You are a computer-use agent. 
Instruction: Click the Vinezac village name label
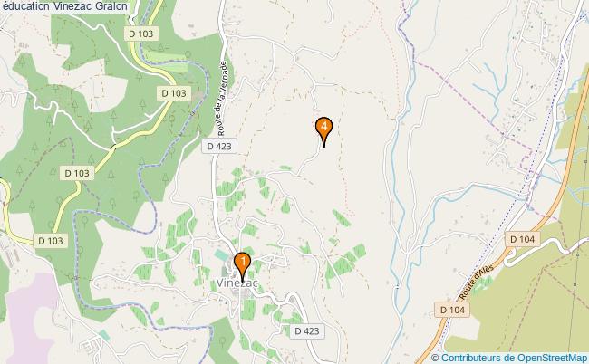(237, 283)
